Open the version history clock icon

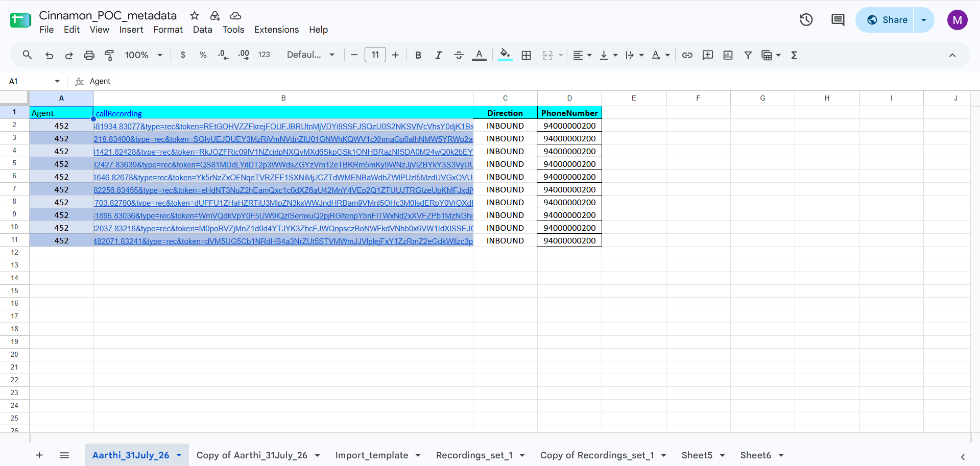point(806,20)
